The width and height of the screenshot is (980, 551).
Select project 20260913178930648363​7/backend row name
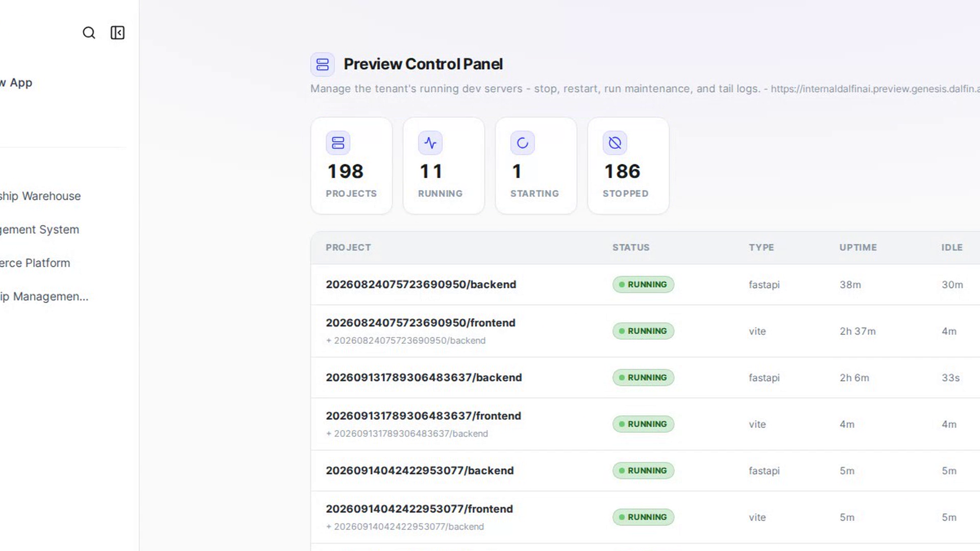(424, 378)
